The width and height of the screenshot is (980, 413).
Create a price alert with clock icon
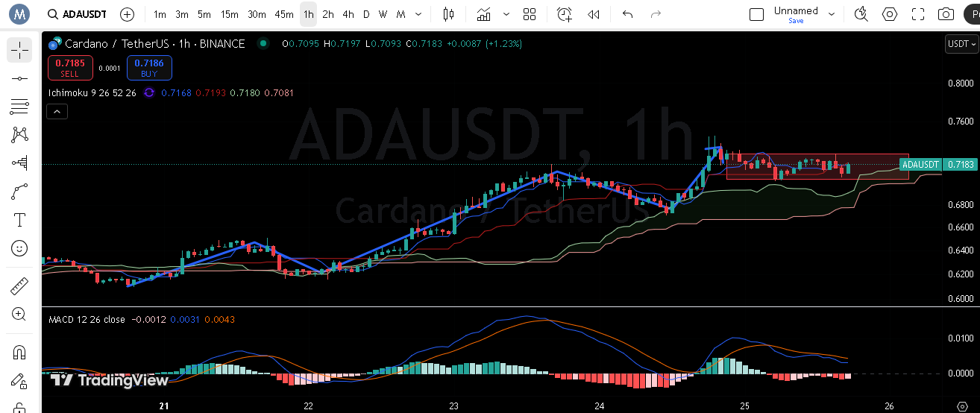click(565, 14)
